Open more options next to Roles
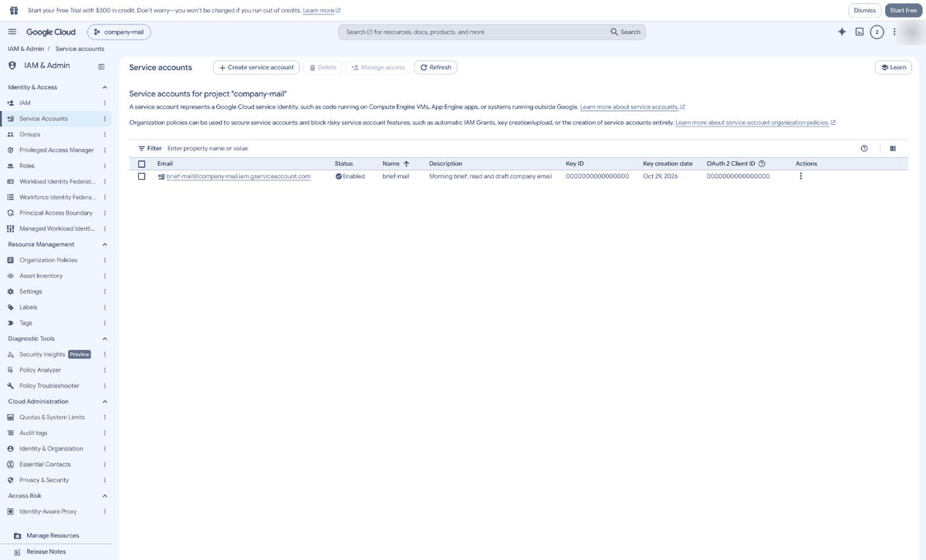 coord(105,166)
